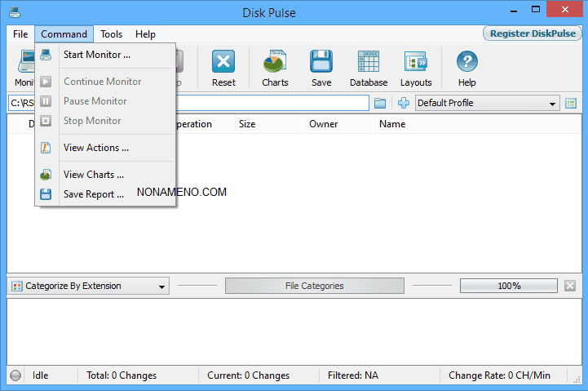Click the profile list icon right of Default Profile

click(x=571, y=103)
